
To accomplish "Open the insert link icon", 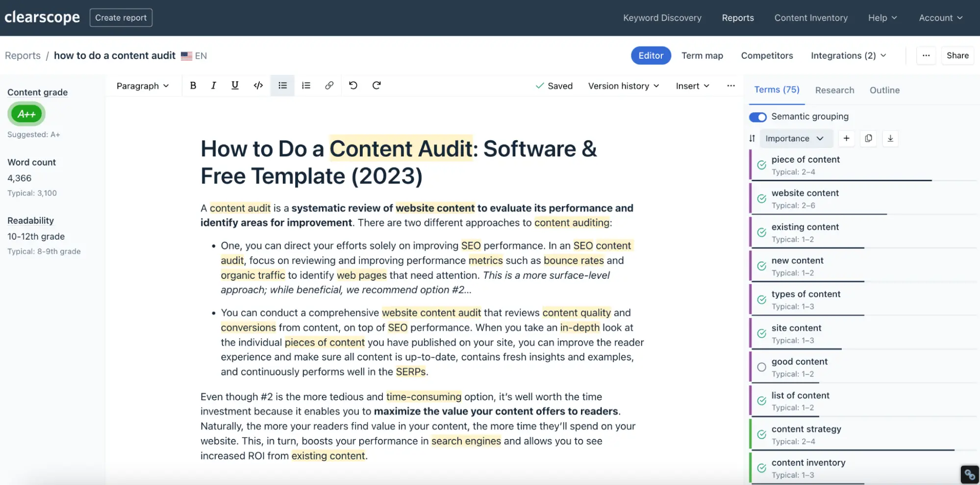I will click(329, 85).
